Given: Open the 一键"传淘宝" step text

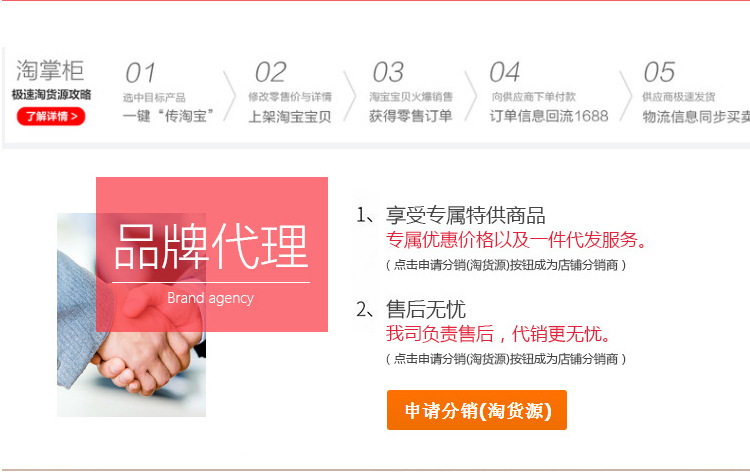Looking at the screenshot, I should tap(168, 116).
